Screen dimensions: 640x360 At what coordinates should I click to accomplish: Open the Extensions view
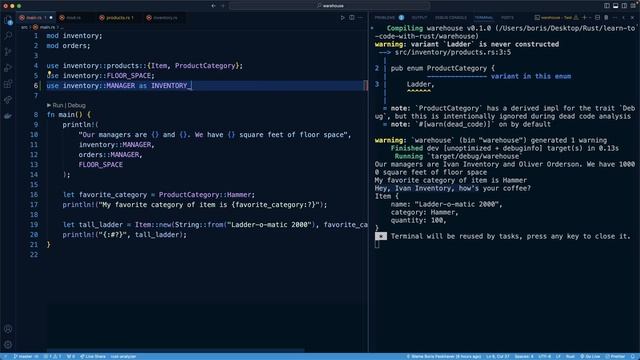(8, 84)
